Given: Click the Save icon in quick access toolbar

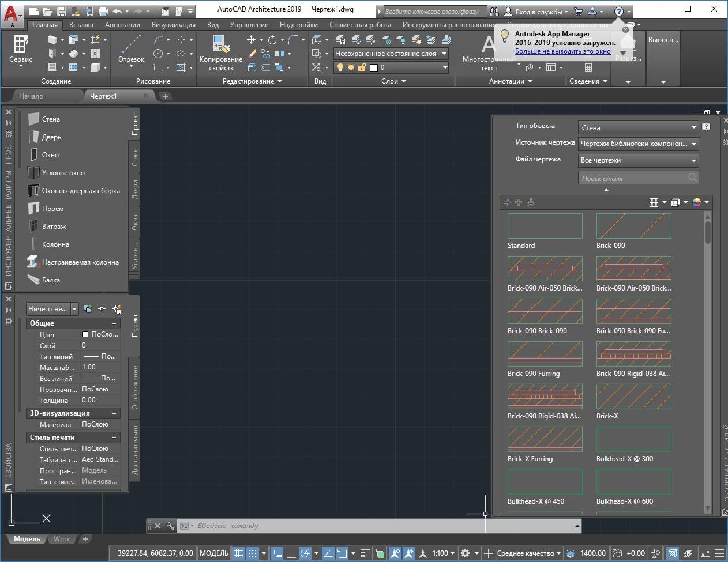Looking at the screenshot, I should [62, 11].
